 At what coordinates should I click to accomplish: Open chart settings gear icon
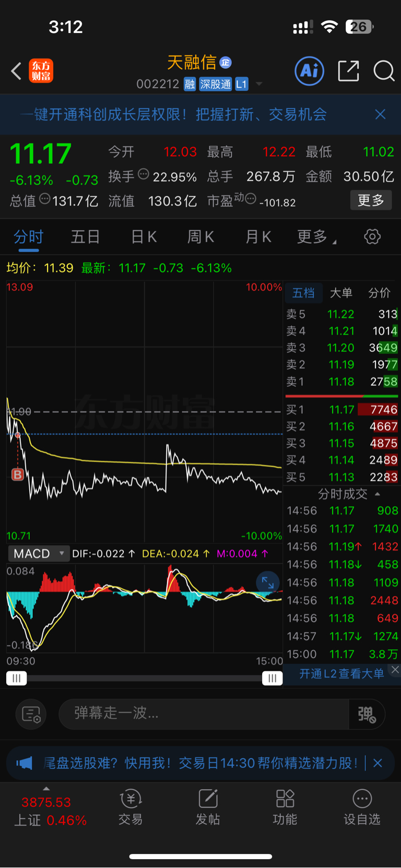[372, 237]
